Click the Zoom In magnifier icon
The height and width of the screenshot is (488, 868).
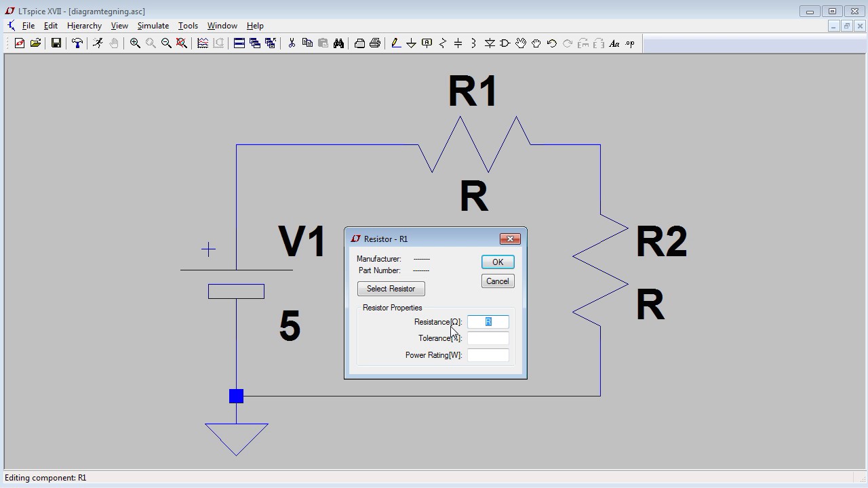(135, 43)
